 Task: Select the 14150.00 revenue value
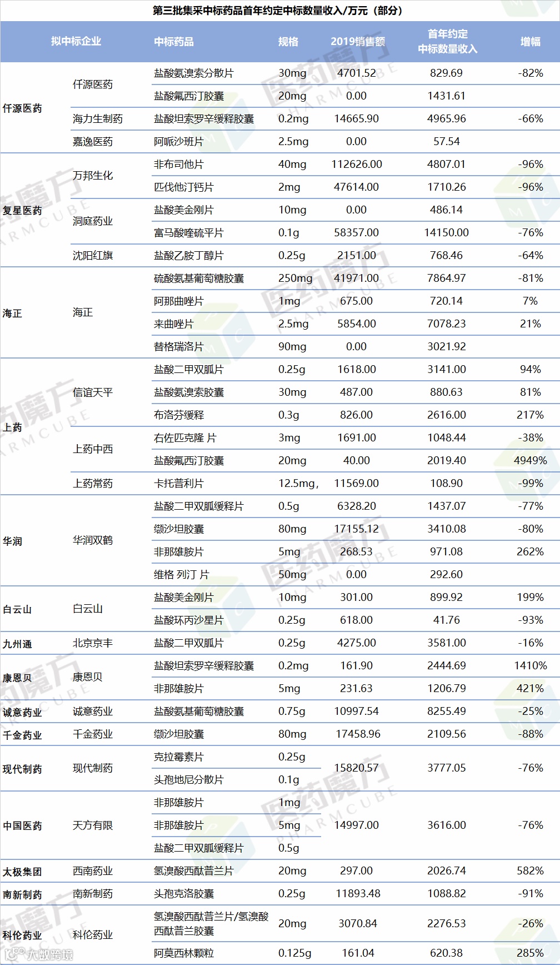[447, 232]
